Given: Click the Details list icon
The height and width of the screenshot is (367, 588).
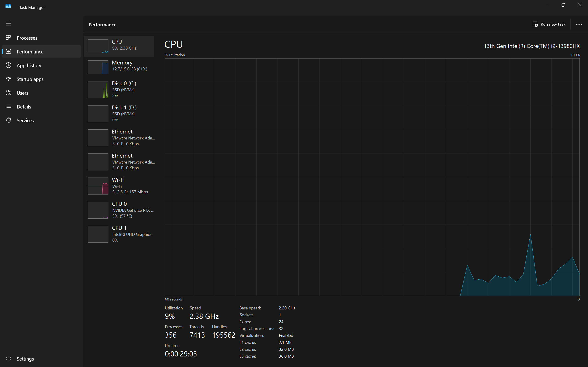Looking at the screenshot, I should click(x=8, y=106).
